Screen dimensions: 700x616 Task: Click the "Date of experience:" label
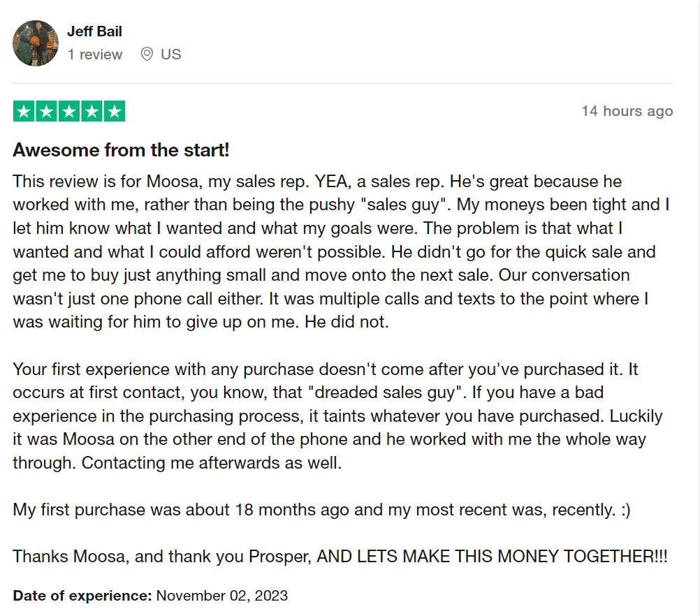coord(82,596)
